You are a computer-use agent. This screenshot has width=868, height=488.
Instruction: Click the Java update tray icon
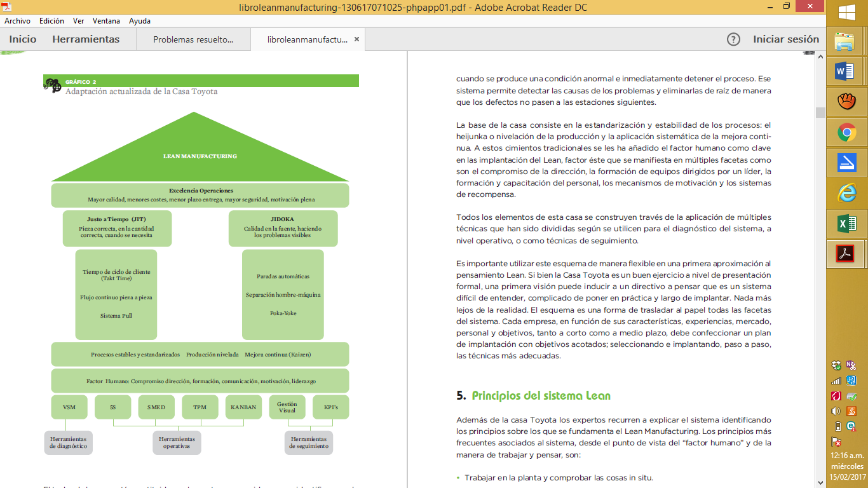[851, 411]
